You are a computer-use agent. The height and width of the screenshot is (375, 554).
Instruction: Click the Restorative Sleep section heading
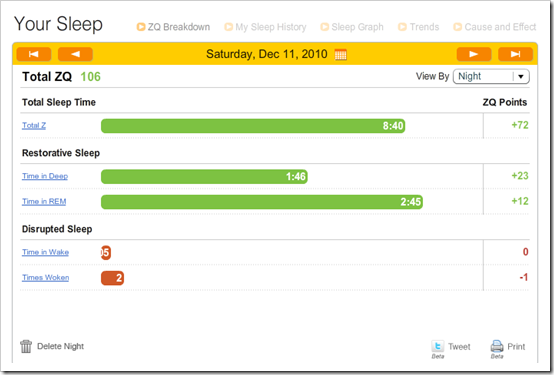[x=61, y=153]
